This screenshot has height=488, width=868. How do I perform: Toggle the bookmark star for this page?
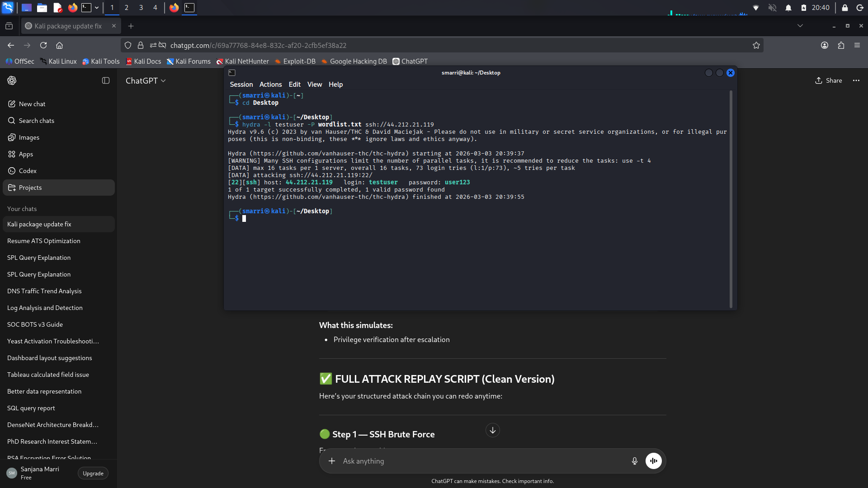pos(756,45)
